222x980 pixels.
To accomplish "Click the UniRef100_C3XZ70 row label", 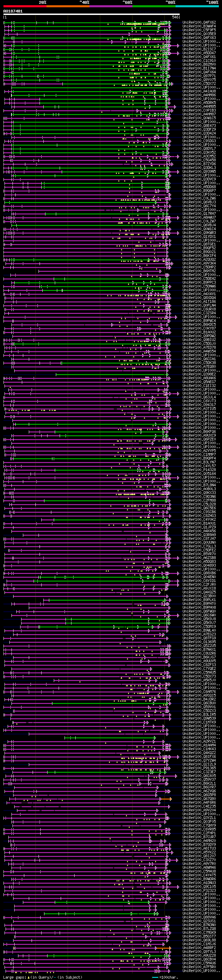I will click(x=199, y=860).
